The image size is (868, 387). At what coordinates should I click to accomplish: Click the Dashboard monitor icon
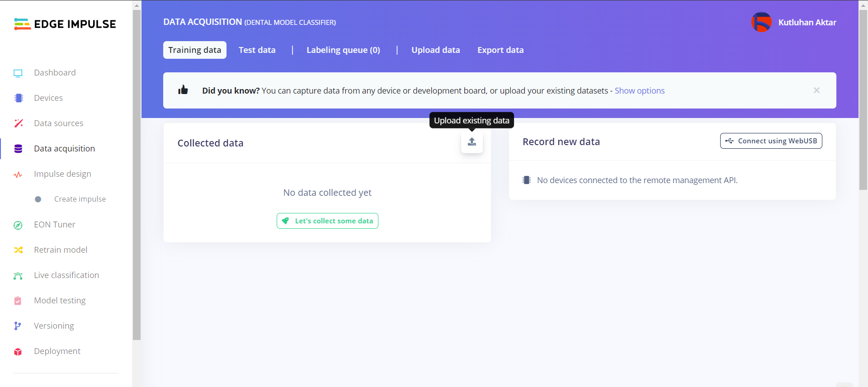18,73
